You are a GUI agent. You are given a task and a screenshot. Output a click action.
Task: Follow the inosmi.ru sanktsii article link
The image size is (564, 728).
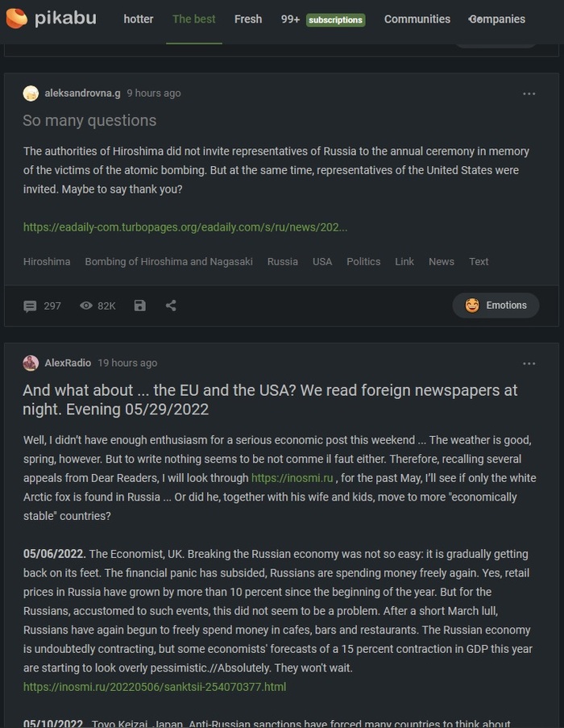(155, 687)
